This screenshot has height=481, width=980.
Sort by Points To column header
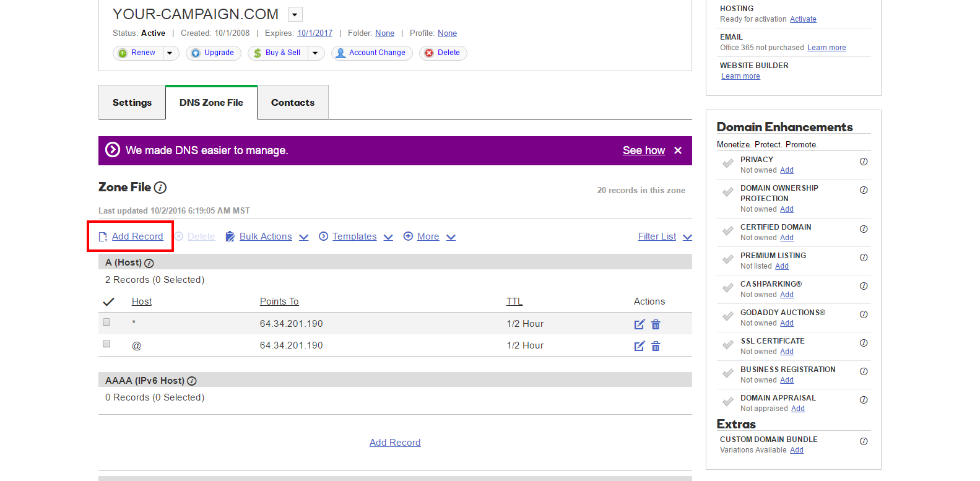(279, 301)
